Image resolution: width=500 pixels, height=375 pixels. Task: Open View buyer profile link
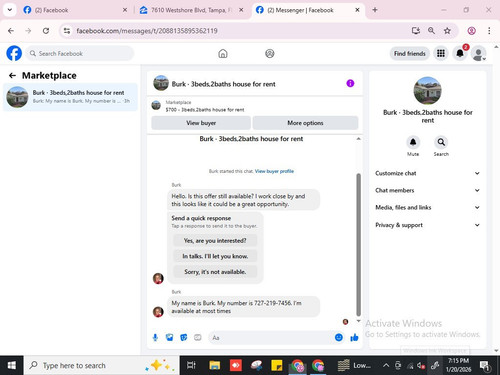pos(274,171)
